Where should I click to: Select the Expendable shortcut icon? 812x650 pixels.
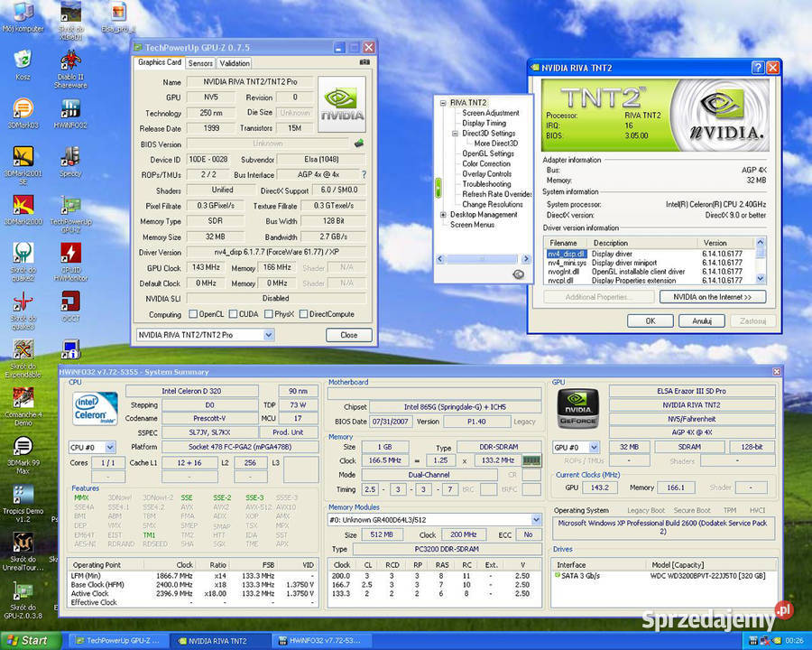pyautogui.click(x=23, y=358)
